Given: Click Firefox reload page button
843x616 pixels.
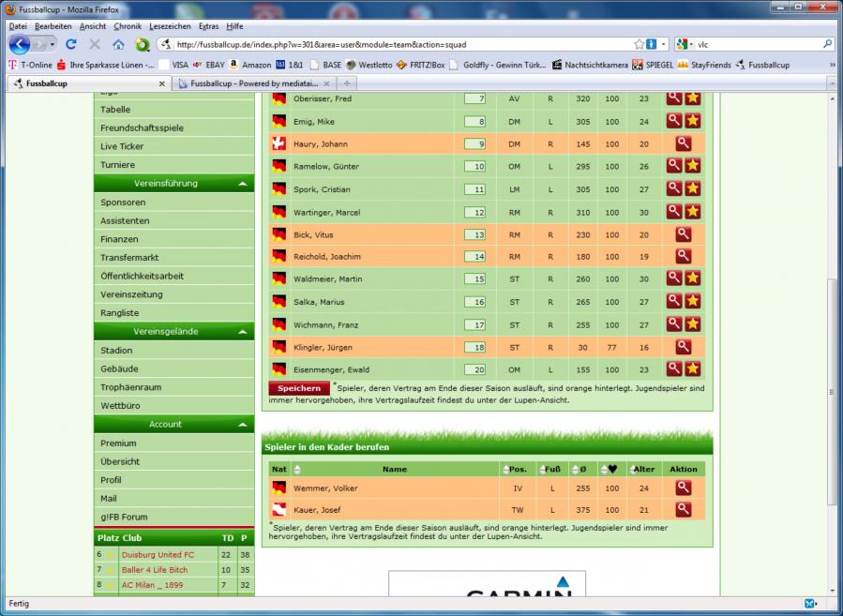Looking at the screenshot, I should (x=71, y=44).
